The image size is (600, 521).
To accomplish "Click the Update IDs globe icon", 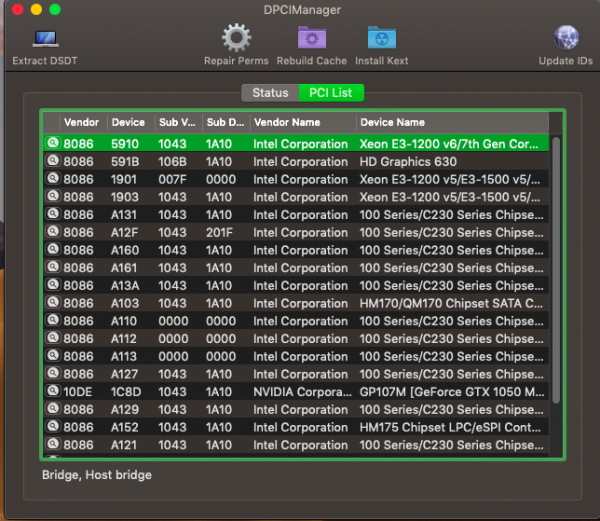I will point(566,39).
